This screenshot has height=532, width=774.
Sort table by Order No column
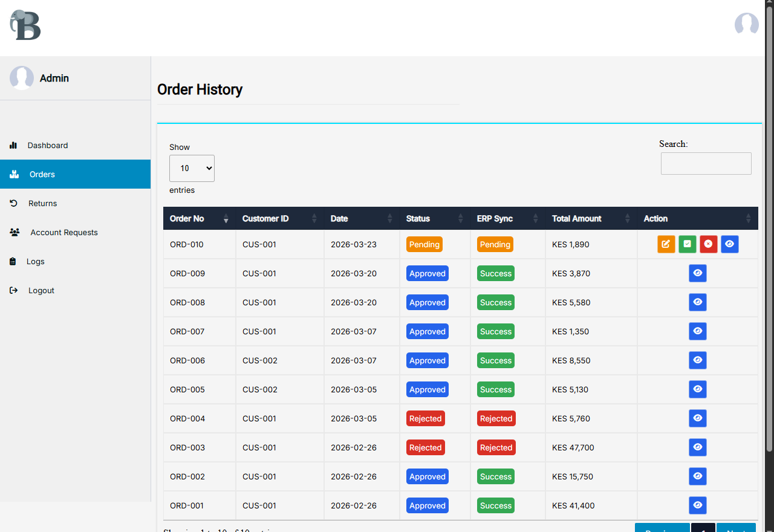200,218
